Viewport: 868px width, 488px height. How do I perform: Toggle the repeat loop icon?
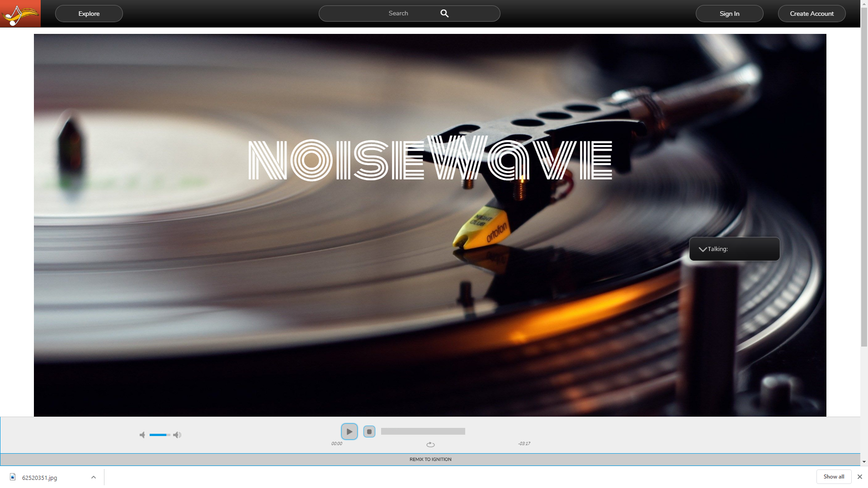pos(430,445)
